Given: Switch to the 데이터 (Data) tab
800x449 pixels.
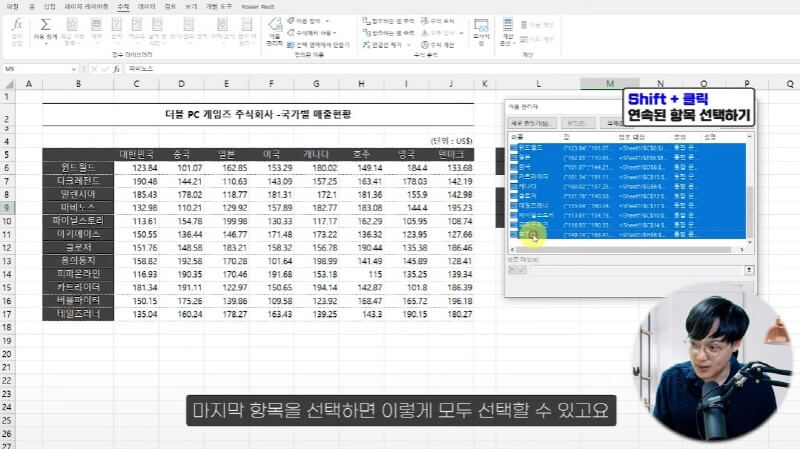Looking at the screenshot, I should click(x=146, y=7).
